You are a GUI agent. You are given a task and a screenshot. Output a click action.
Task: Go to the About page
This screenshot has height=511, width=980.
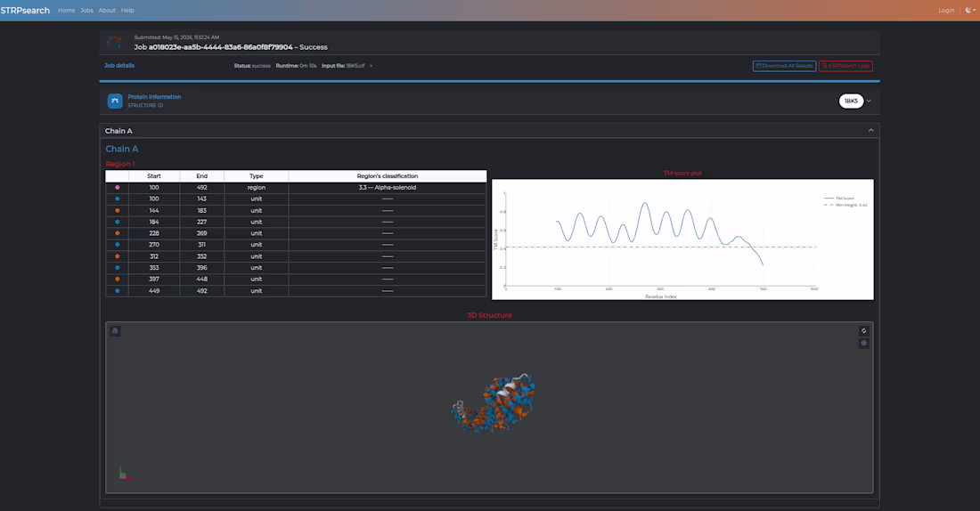(x=107, y=10)
